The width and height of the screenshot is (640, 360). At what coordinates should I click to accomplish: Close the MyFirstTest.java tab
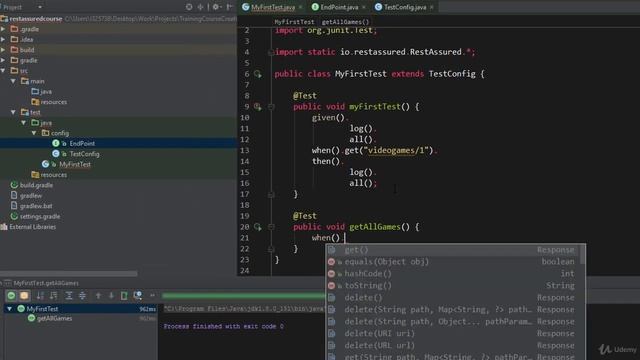point(300,7)
